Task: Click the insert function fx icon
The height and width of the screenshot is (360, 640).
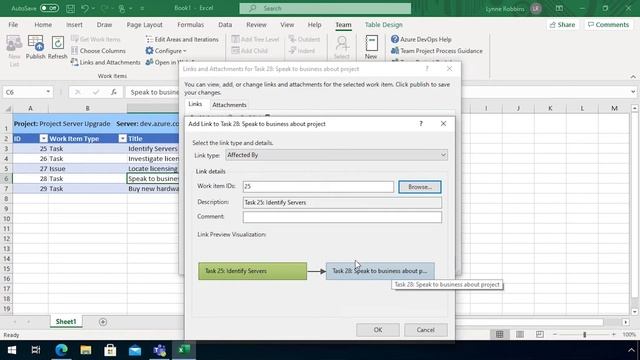Action: 113,92
